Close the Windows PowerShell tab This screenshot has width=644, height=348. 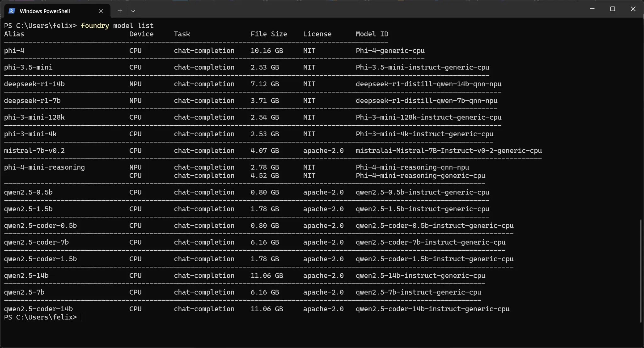tap(101, 11)
